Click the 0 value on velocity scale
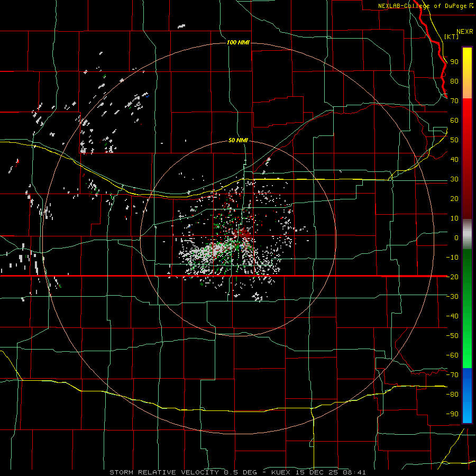Viewport: 476px width, 476px height. pos(456,237)
